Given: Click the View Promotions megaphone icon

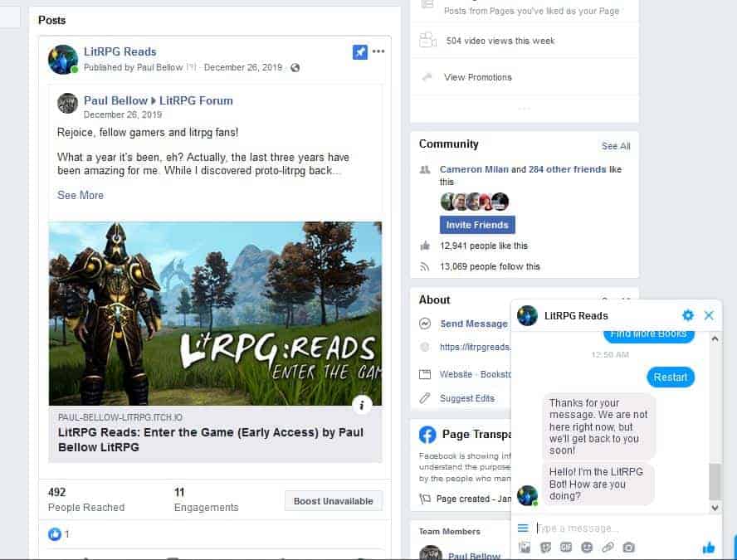Looking at the screenshot, I should [x=427, y=77].
